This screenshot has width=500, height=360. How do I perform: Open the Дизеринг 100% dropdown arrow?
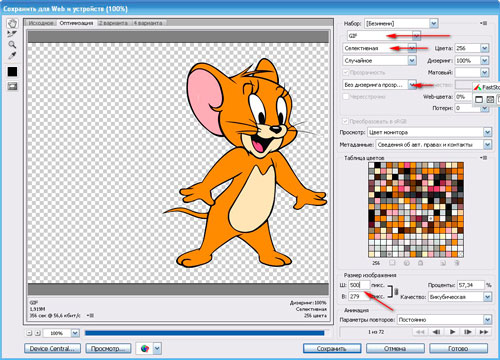(485, 61)
